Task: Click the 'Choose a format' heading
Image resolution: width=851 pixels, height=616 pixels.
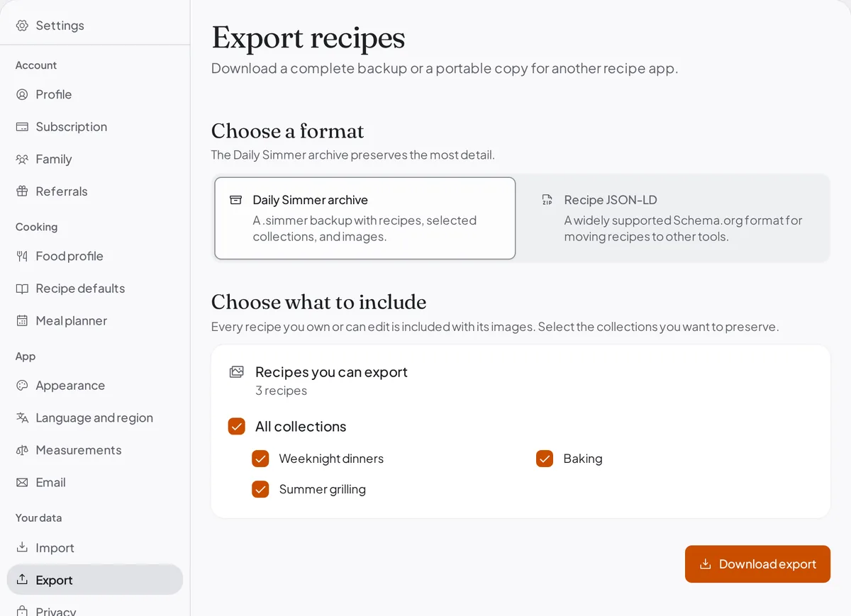Action: point(287,131)
